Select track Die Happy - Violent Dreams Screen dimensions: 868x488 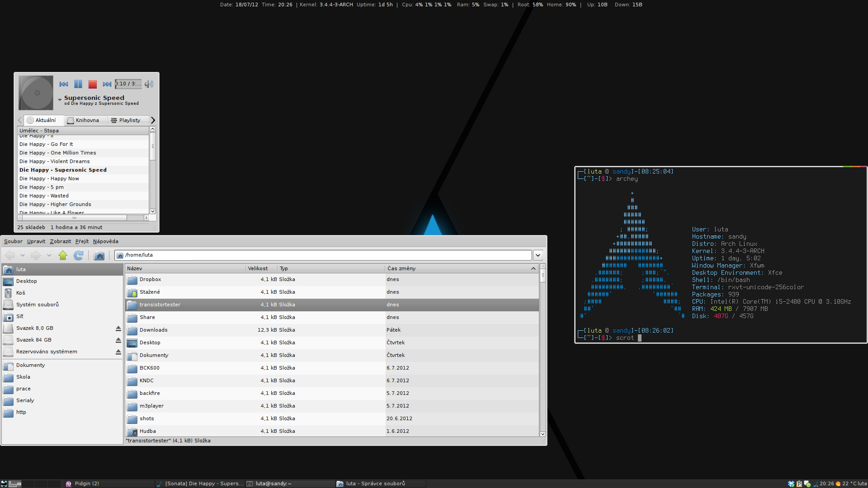pyautogui.click(x=83, y=161)
